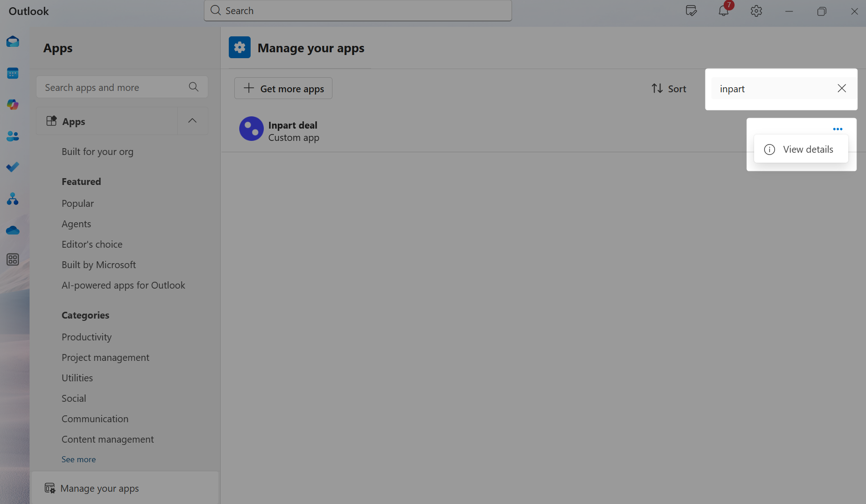Open Settings gear in the title bar
This screenshot has height=504, width=866.
[x=756, y=11]
